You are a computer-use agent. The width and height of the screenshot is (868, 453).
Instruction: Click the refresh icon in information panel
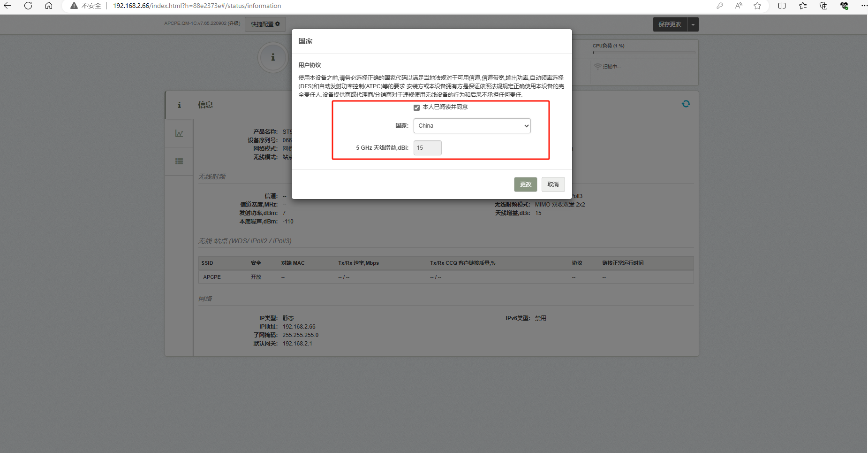click(686, 104)
